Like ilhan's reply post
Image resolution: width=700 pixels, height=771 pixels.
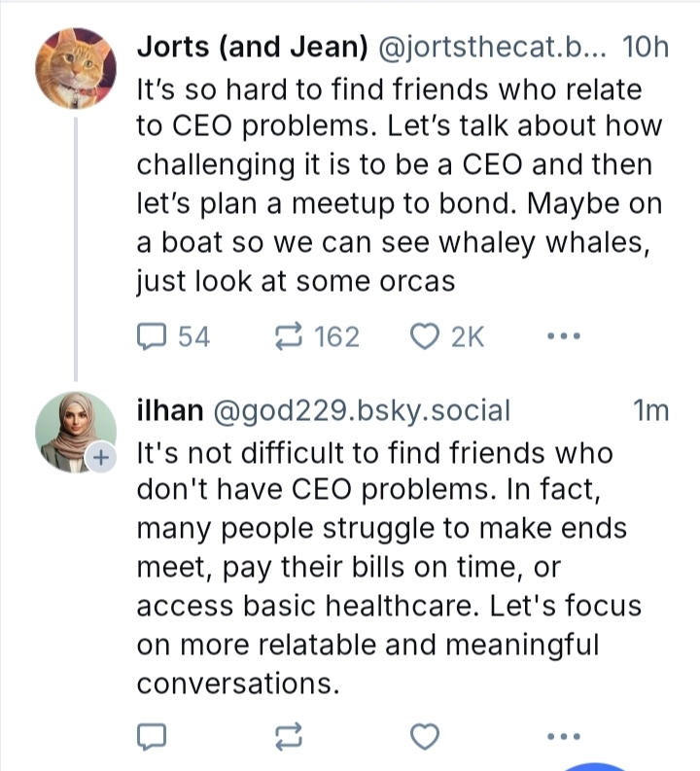424,736
